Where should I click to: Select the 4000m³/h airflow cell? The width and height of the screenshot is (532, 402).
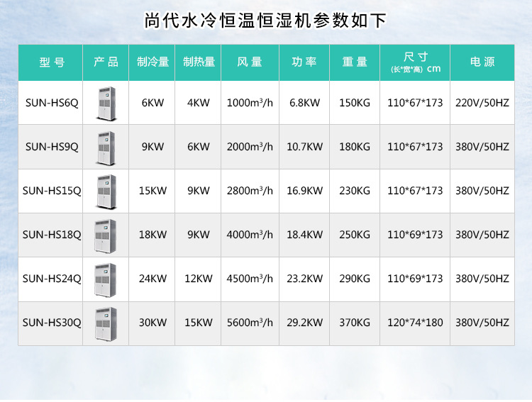click(x=250, y=235)
